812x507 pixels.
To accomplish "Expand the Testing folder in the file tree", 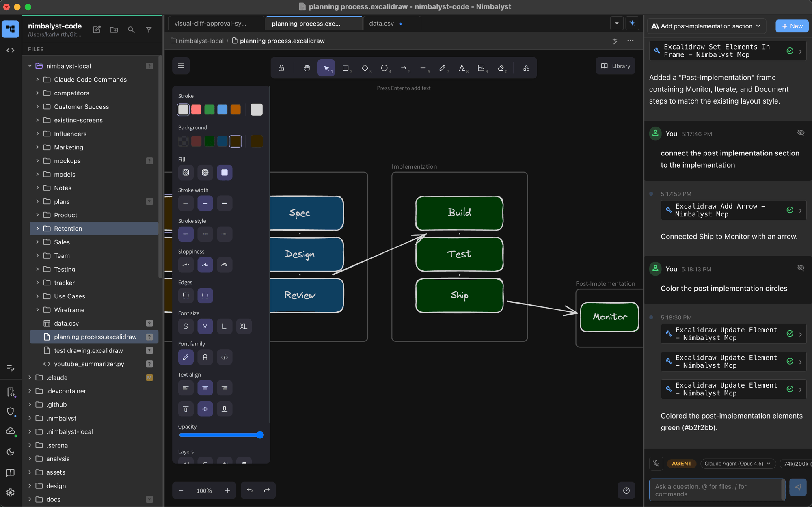I will tap(37, 269).
